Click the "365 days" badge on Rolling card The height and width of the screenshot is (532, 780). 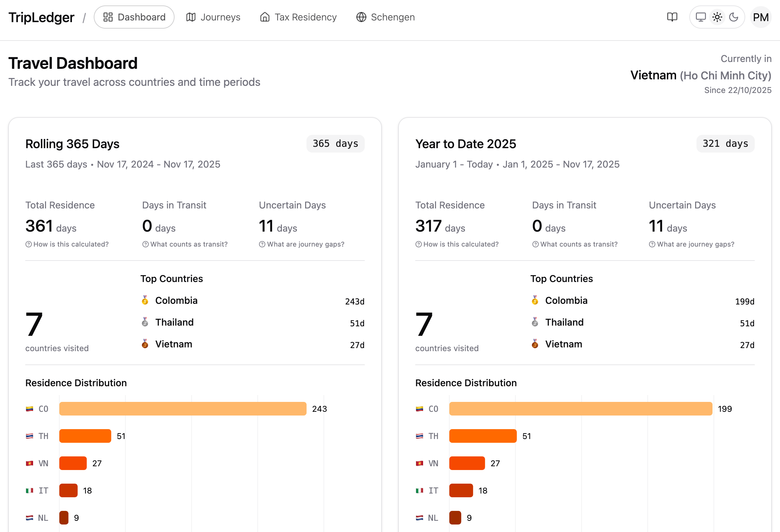click(x=335, y=143)
